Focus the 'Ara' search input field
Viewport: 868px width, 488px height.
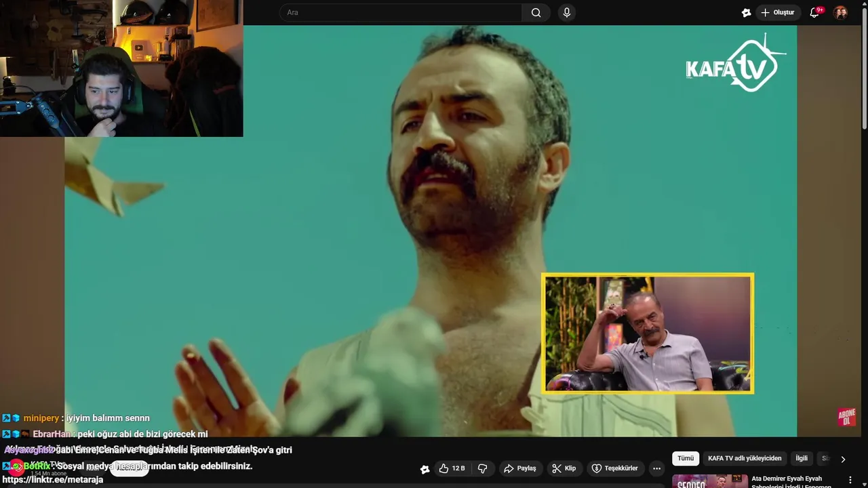pyautogui.click(x=400, y=12)
